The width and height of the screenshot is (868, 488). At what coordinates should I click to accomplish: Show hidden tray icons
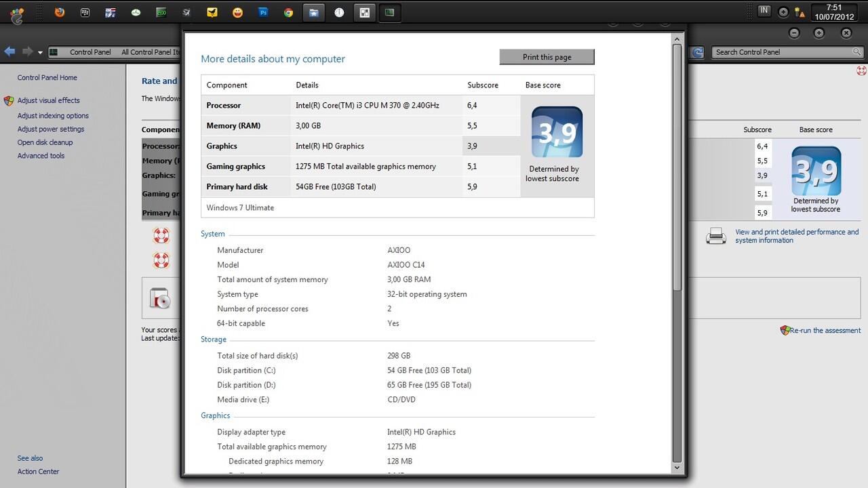coord(783,12)
